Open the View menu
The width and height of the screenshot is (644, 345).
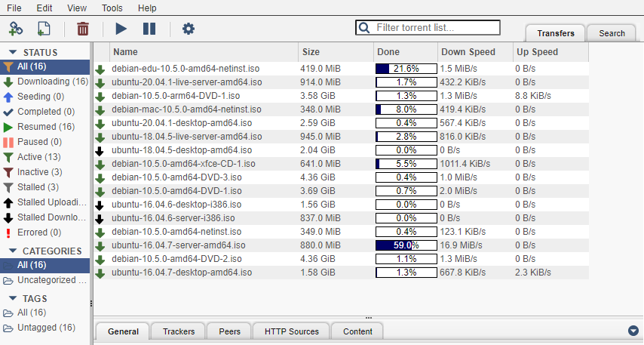pyautogui.click(x=77, y=8)
